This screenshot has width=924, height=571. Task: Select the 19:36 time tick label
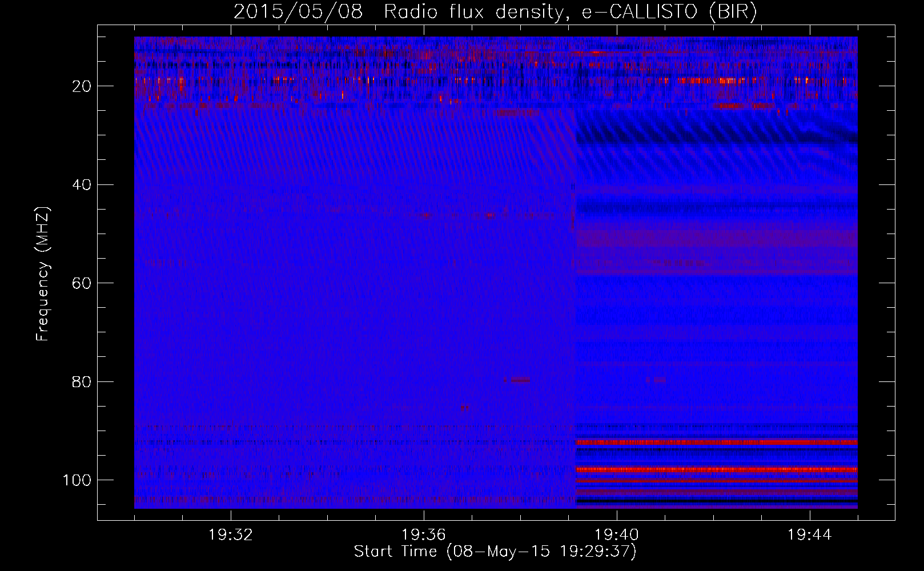[x=424, y=535]
